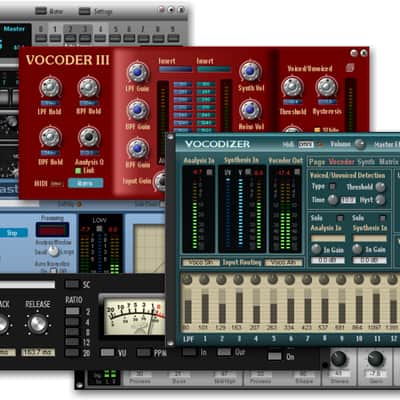The height and width of the screenshot is (400, 400).
Task: Turn the LPF Hold knob in Vocoder III
Action: pyautogui.click(x=50, y=87)
